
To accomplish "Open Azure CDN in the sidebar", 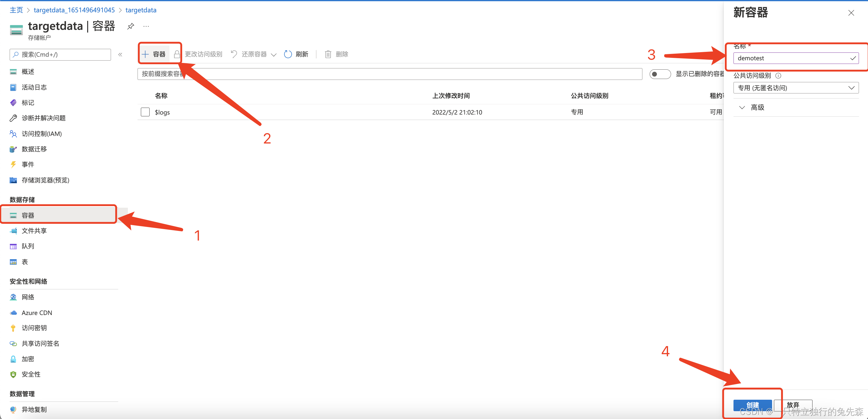I will tap(37, 313).
